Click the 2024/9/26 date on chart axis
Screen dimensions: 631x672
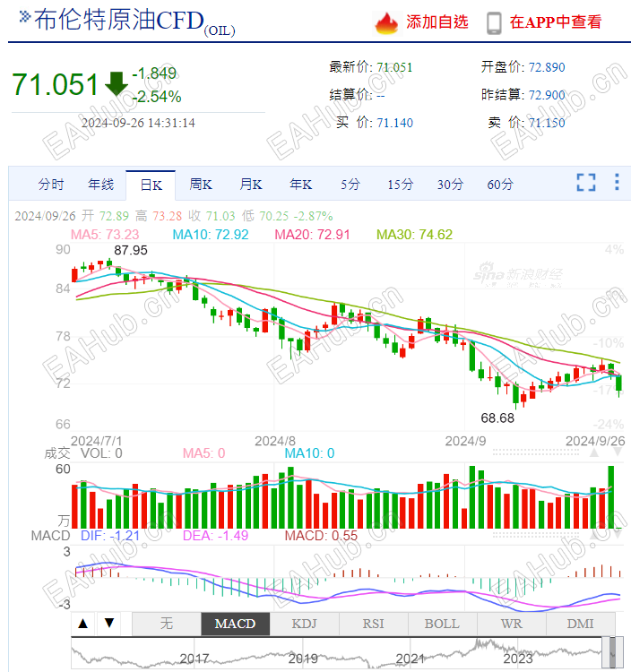pyautogui.click(x=595, y=441)
